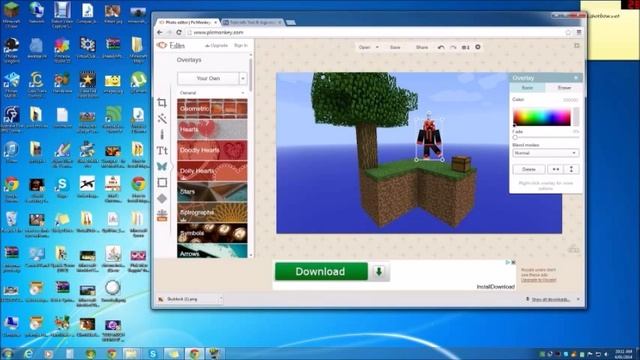640x360 pixels.
Task: Open the Chrome menu button
Action: click(x=579, y=32)
